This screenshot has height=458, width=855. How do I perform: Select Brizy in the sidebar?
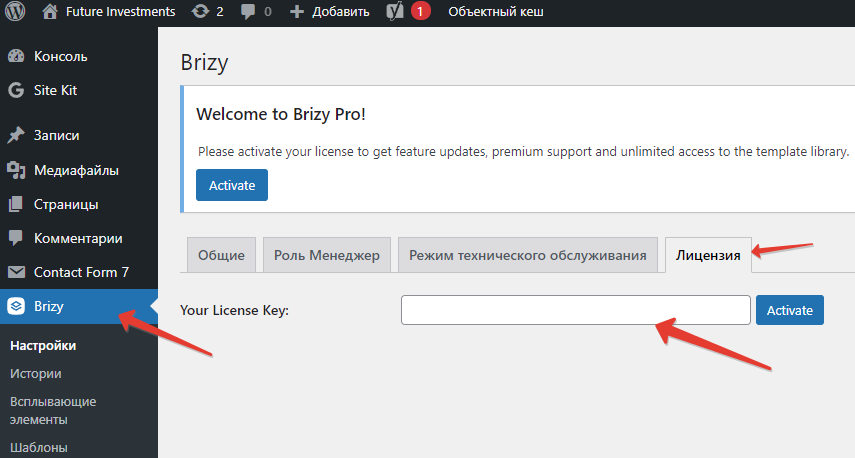pyautogui.click(x=79, y=306)
